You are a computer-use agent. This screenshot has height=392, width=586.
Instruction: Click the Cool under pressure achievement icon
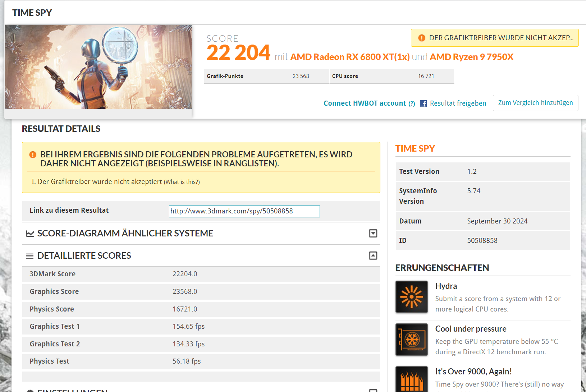[x=412, y=340]
